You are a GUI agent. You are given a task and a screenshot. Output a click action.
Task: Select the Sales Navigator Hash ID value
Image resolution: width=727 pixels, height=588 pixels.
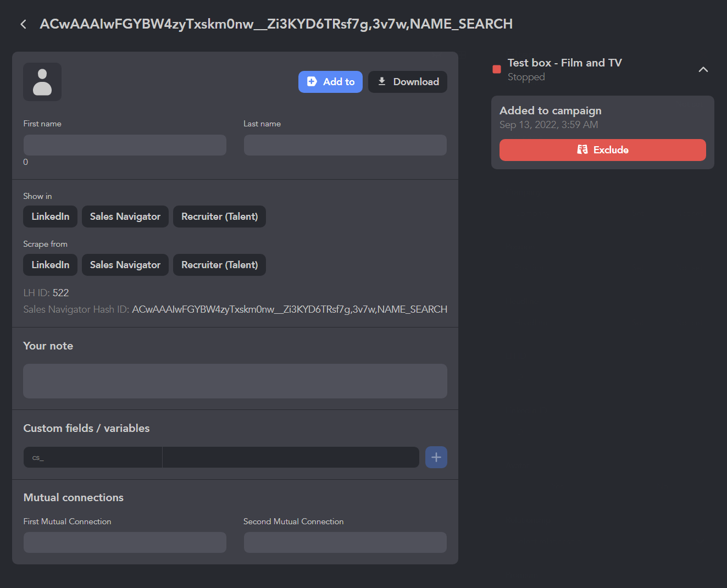(x=290, y=309)
